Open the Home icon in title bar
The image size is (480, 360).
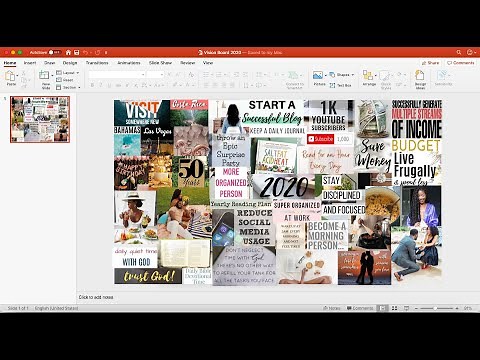(x=68, y=52)
